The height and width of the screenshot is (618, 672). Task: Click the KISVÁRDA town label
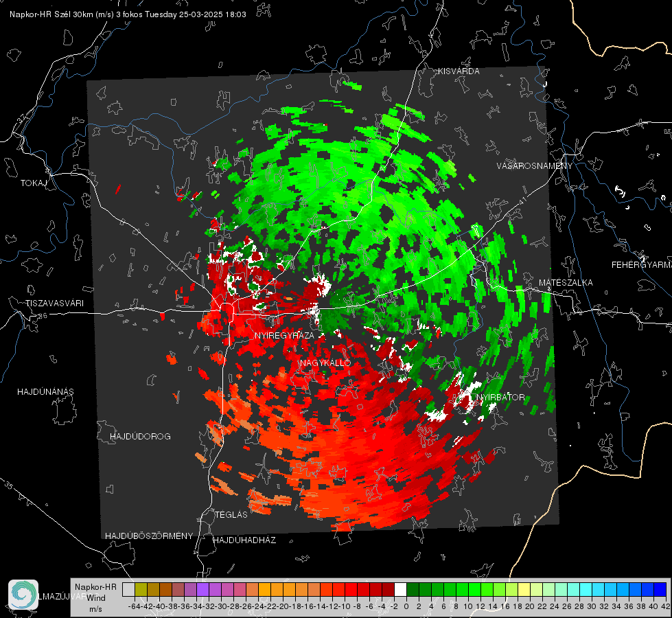pos(459,71)
